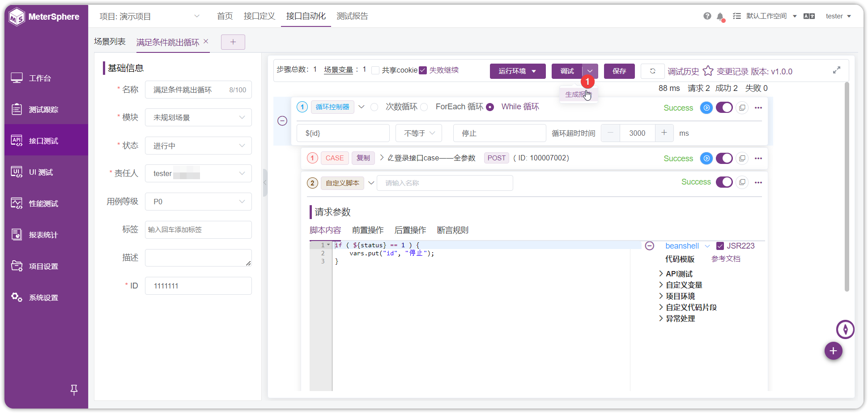Open 模块 dropdown
Image resolution: width=868 pixels, height=413 pixels.
(198, 117)
